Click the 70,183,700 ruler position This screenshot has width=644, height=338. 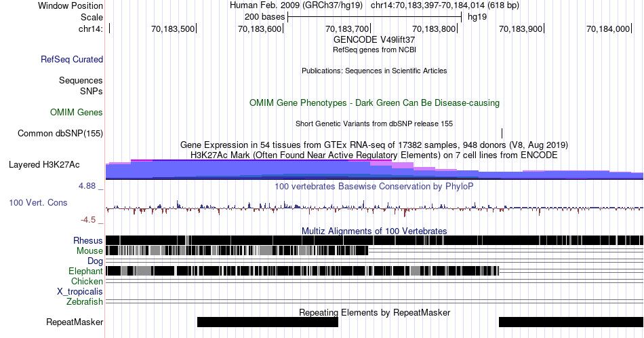(x=347, y=29)
